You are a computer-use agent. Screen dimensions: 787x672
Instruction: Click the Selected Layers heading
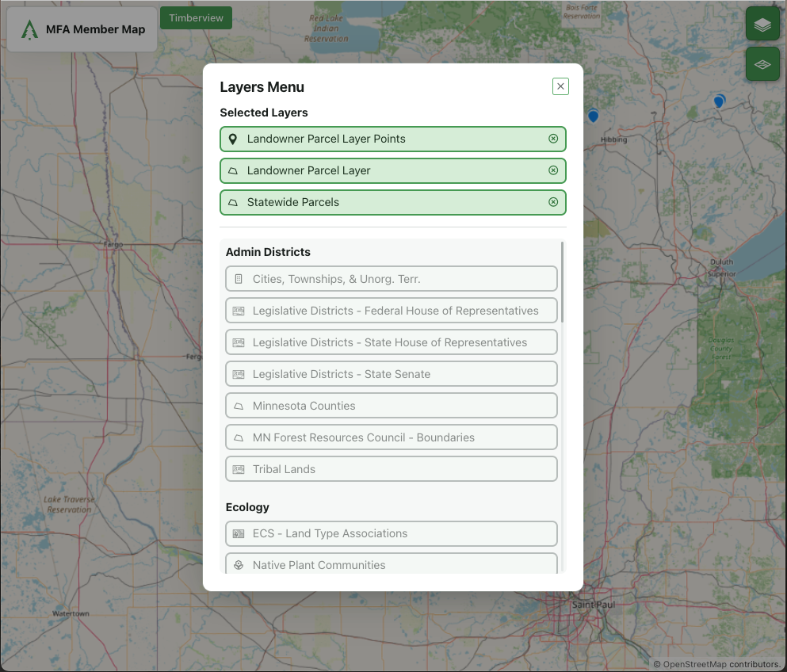coord(264,113)
